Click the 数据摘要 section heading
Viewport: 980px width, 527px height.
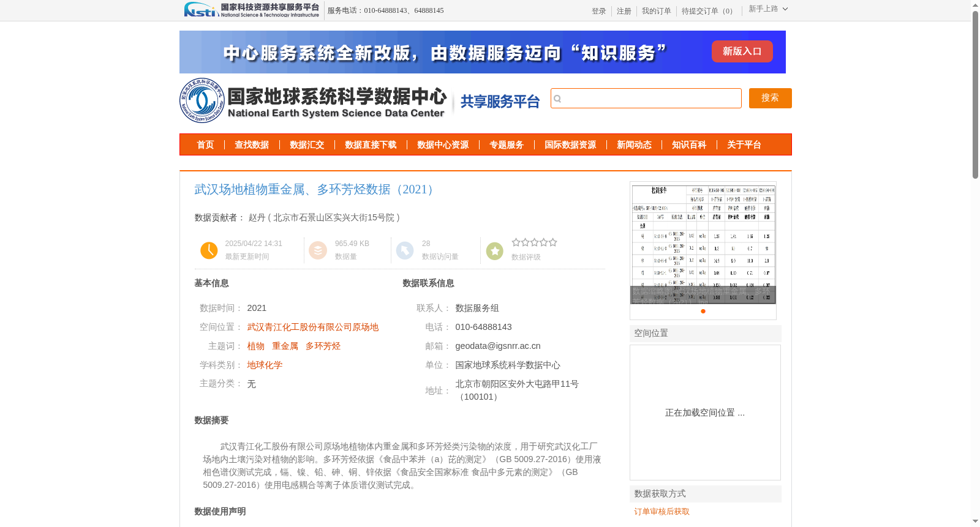coord(211,420)
